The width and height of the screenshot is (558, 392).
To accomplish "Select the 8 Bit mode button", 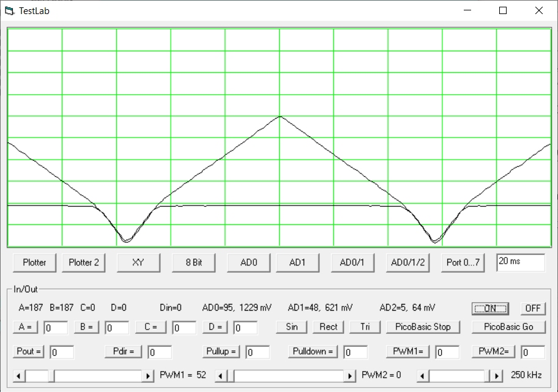I will [x=194, y=262].
